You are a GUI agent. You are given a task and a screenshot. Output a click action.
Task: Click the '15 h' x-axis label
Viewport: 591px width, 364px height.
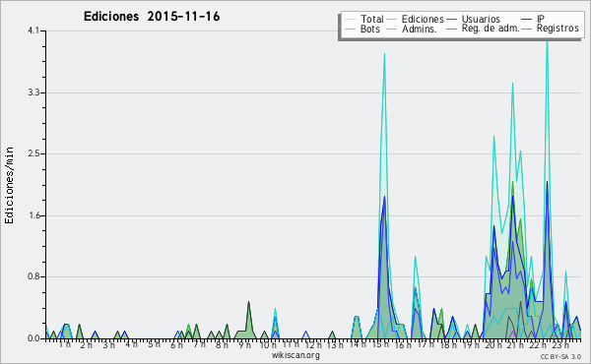point(380,344)
